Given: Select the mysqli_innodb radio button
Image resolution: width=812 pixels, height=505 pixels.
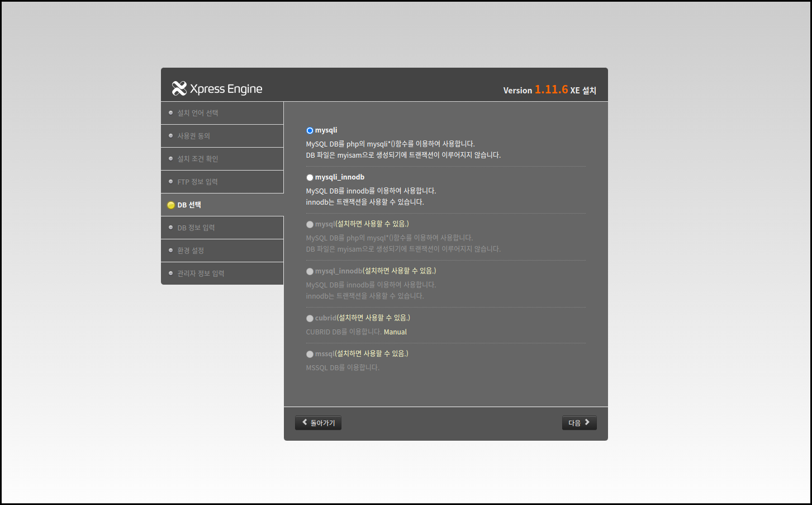Looking at the screenshot, I should coord(310,177).
